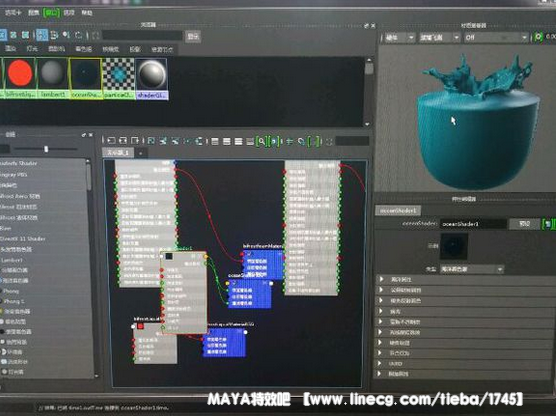Open the 图表 menu
The height and width of the screenshot is (416, 557).
pyautogui.click(x=34, y=13)
